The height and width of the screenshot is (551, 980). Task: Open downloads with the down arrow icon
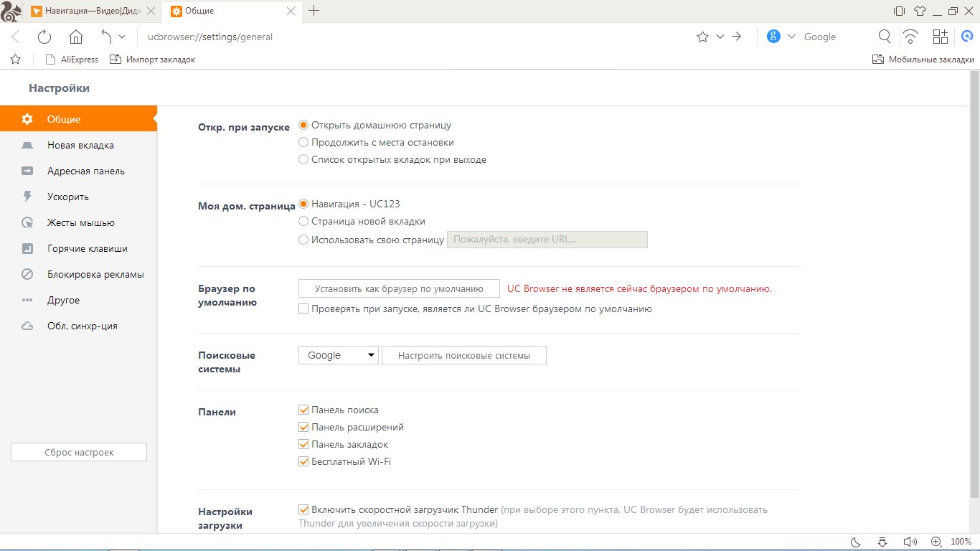click(x=883, y=542)
